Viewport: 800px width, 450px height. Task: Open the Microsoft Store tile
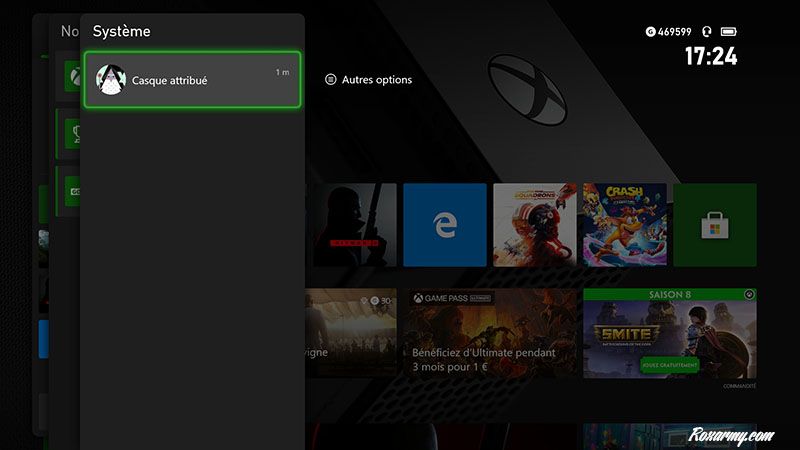(714, 225)
